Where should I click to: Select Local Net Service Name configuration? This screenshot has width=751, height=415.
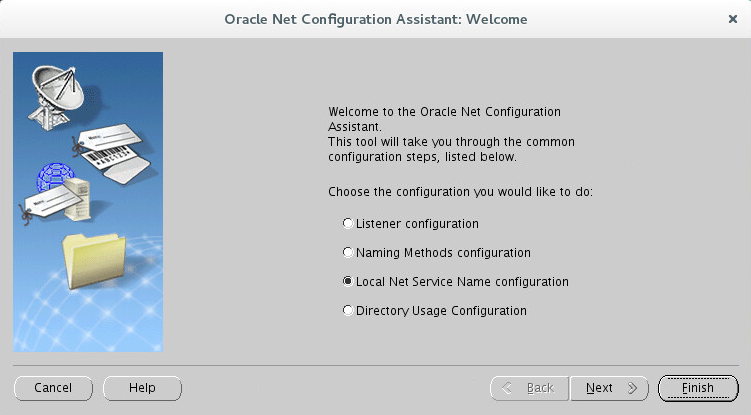(x=348, y=281)
